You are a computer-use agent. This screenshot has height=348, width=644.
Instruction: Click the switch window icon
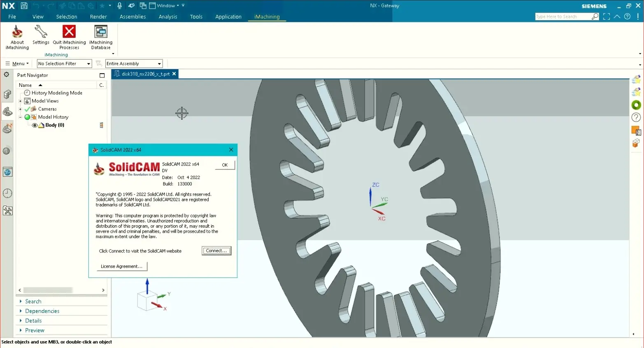click(143, 6)
